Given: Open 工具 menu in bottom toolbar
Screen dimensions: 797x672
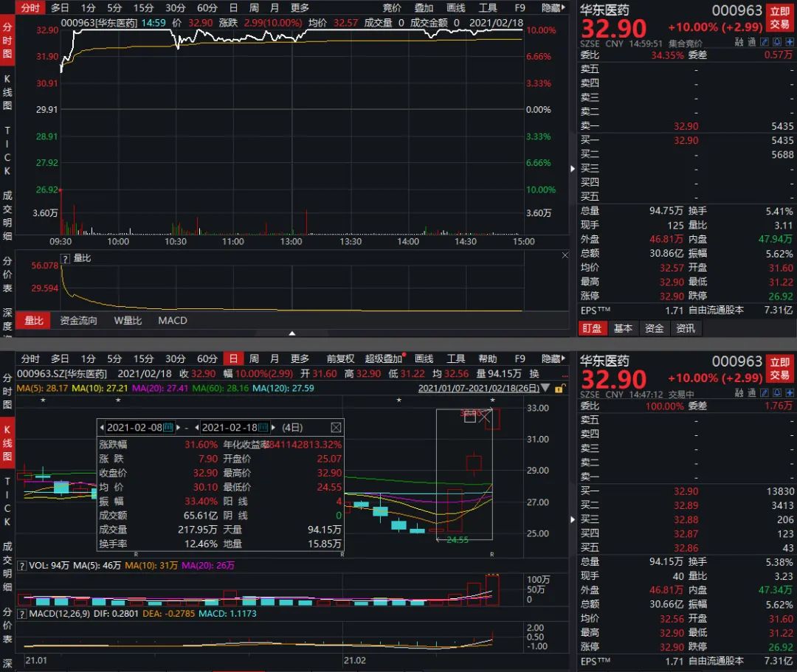Looking at the screenshot, I should point(456,359).
